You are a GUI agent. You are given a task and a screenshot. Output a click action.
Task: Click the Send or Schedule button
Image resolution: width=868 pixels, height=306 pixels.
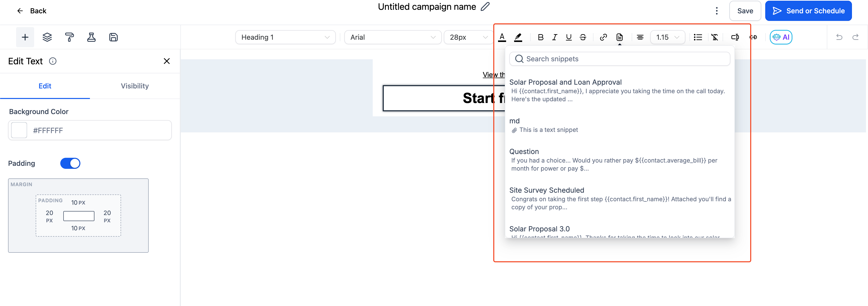[808, 11]
